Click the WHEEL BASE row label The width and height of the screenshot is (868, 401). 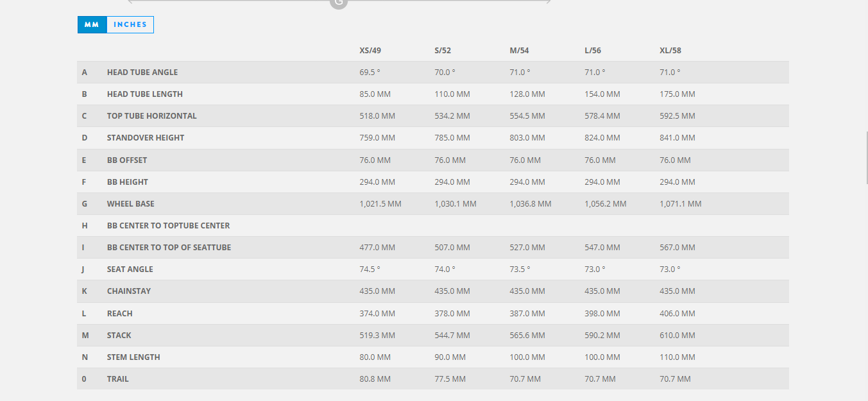coord(131,204)
